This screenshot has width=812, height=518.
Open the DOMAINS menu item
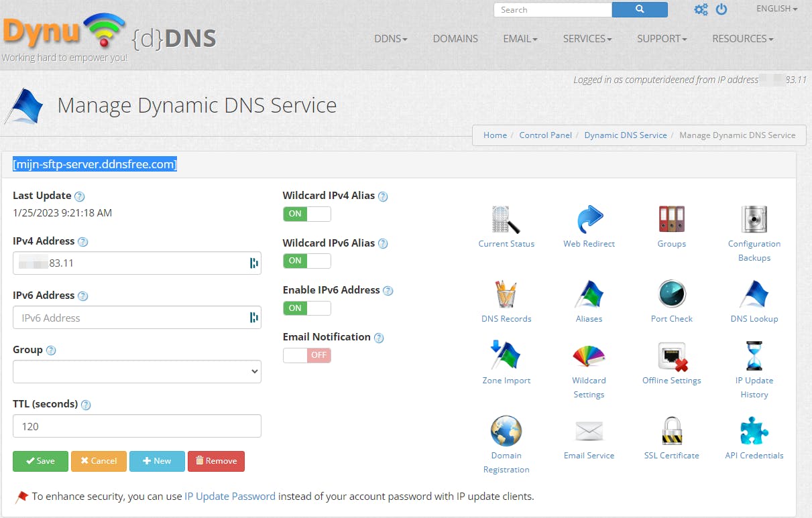click(455, 39)
